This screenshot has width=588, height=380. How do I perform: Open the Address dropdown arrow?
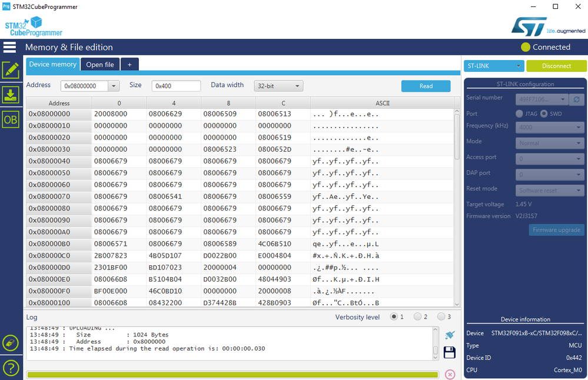114,86
